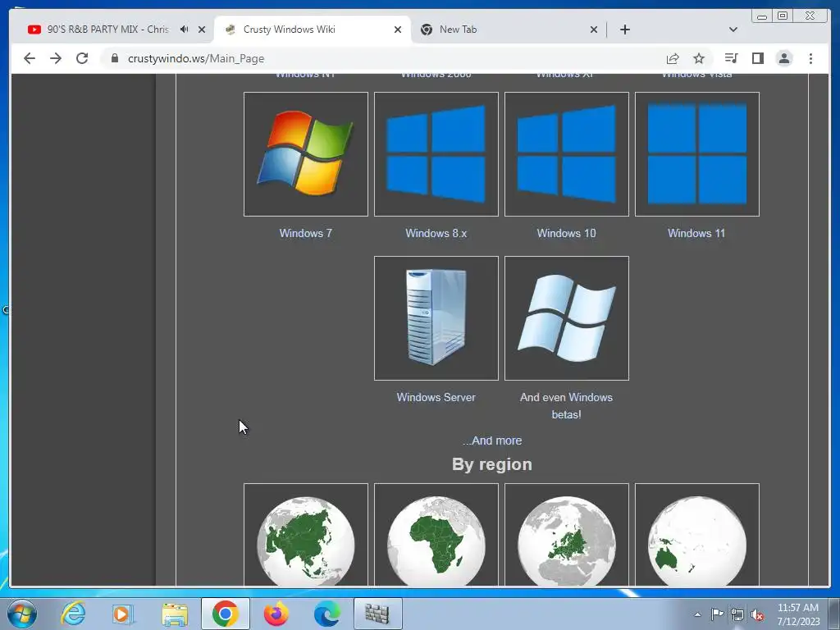The width and height of the screenshot is (840, 630).
Task: Go forward in browser history
Action: pos(56,58)
